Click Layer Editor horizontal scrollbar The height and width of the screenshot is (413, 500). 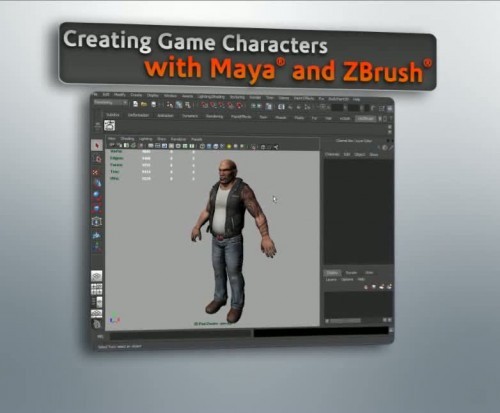pos(345,321)
